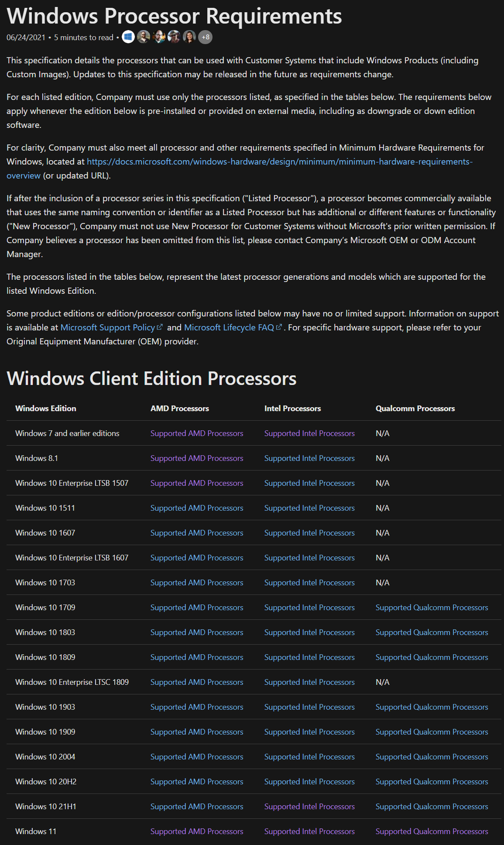Open Supported Qualcomm Processors for Windows 10 20H2
Image resolution: width=504 pixels, height=845 pixels.
point(432,782)
